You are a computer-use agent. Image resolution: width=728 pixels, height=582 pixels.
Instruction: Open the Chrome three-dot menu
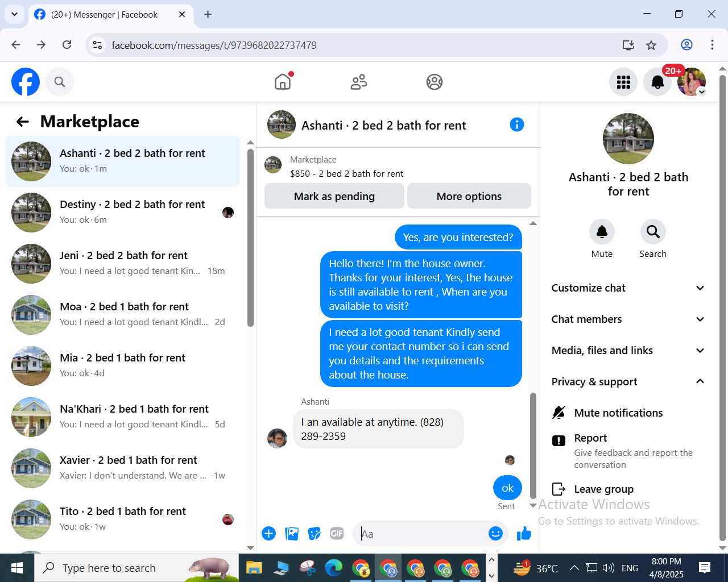point(712,45)
